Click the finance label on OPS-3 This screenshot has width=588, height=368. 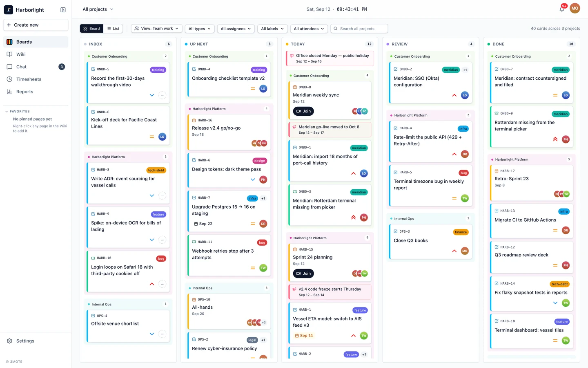461,232
